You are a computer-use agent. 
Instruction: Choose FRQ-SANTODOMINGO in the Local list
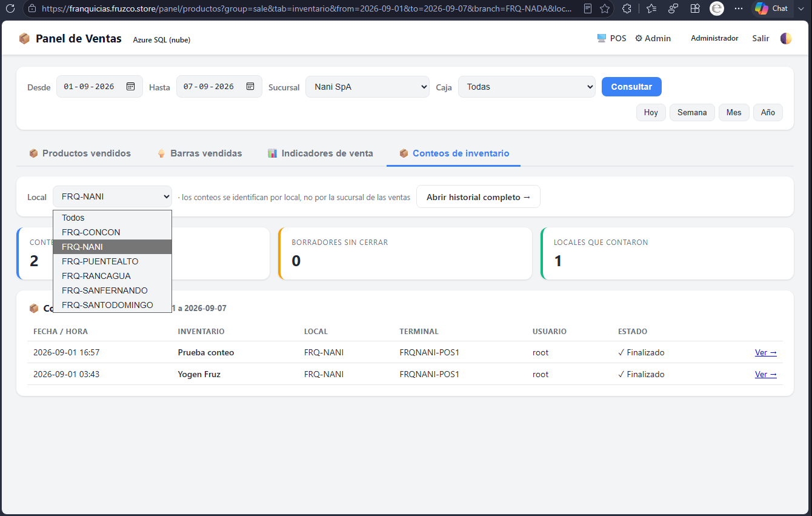112,305
